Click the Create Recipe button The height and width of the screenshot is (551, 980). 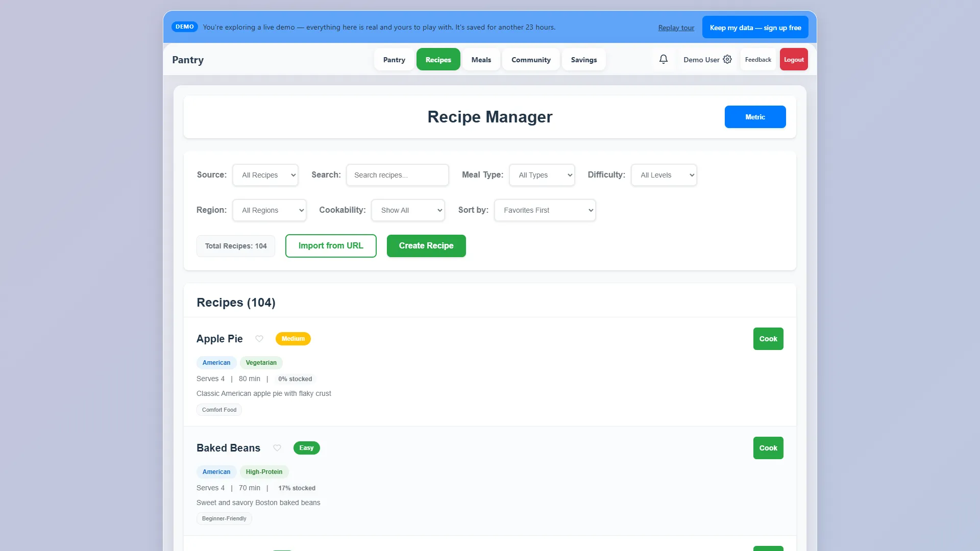pos(426,246)
